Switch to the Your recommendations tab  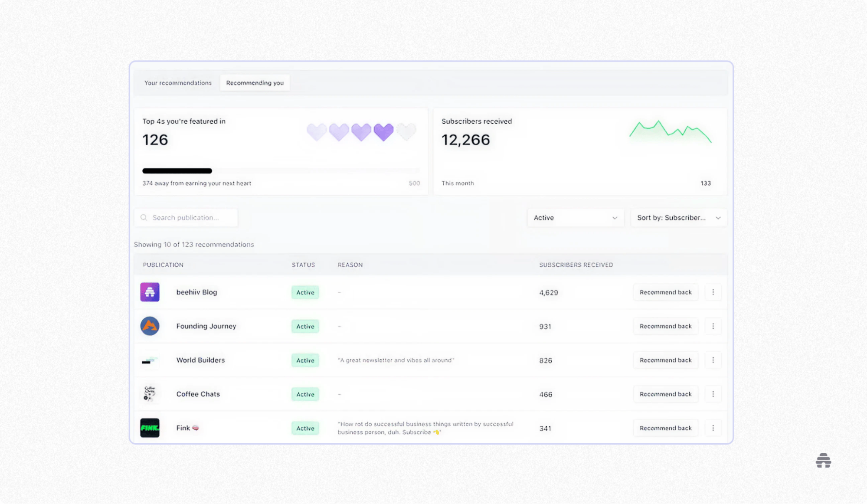pyautogui.click(x=178, y=82)
